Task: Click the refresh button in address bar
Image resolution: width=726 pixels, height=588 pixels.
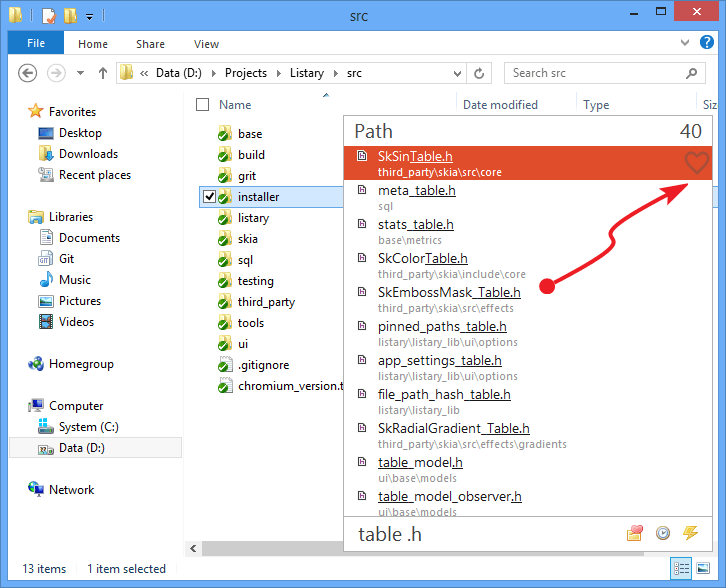Action: [x=480, y=73]
